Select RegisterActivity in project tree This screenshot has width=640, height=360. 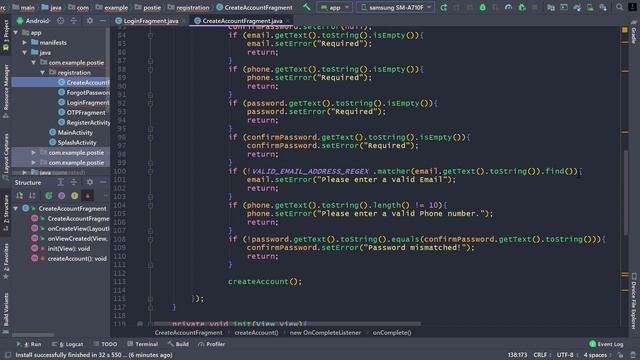[x=84, y=122]
